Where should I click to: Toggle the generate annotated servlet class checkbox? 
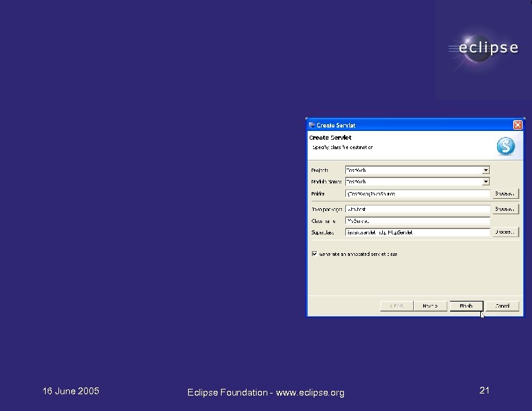point(314,254)
